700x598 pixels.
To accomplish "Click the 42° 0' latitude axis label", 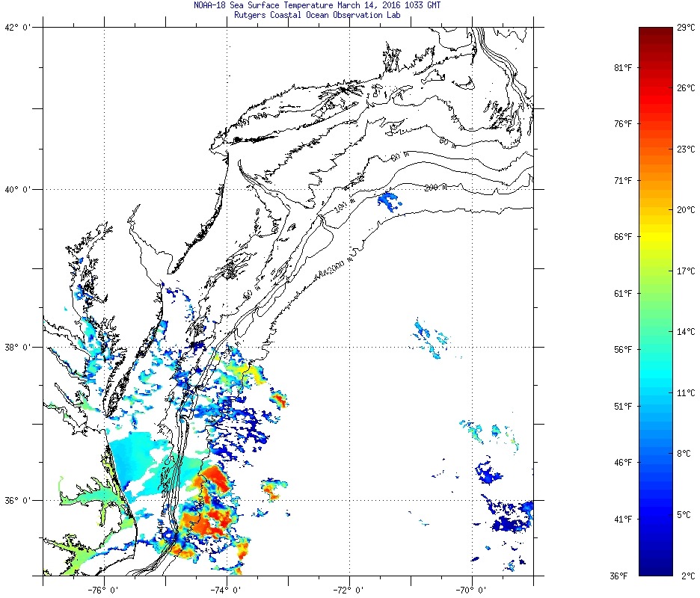I will click(x=19, y=28).
